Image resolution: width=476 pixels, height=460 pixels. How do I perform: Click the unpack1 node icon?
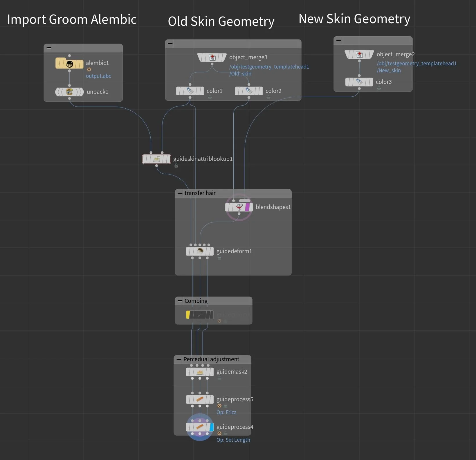click(69, 92)
